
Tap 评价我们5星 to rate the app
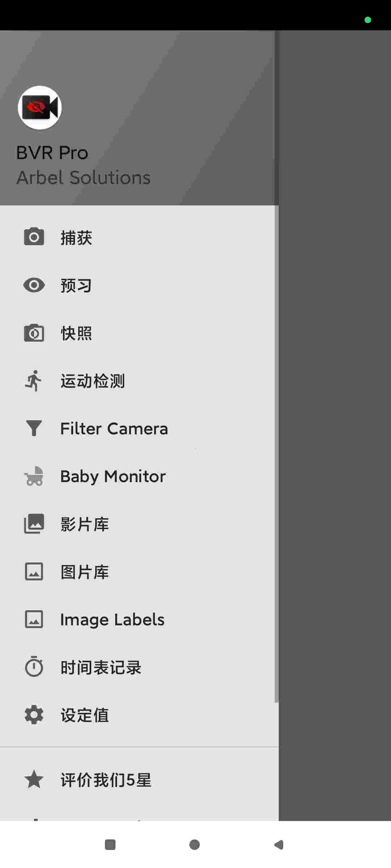pos(139,779)
